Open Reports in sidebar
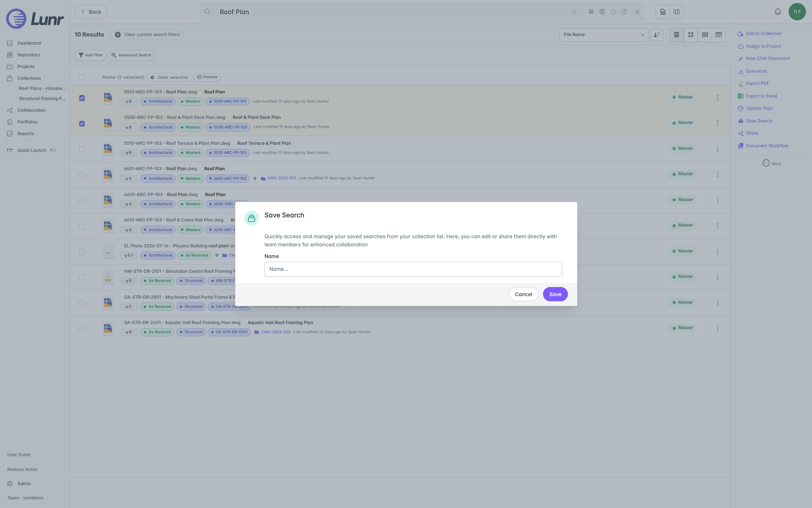812x508 pixels. tap(25, 134)
